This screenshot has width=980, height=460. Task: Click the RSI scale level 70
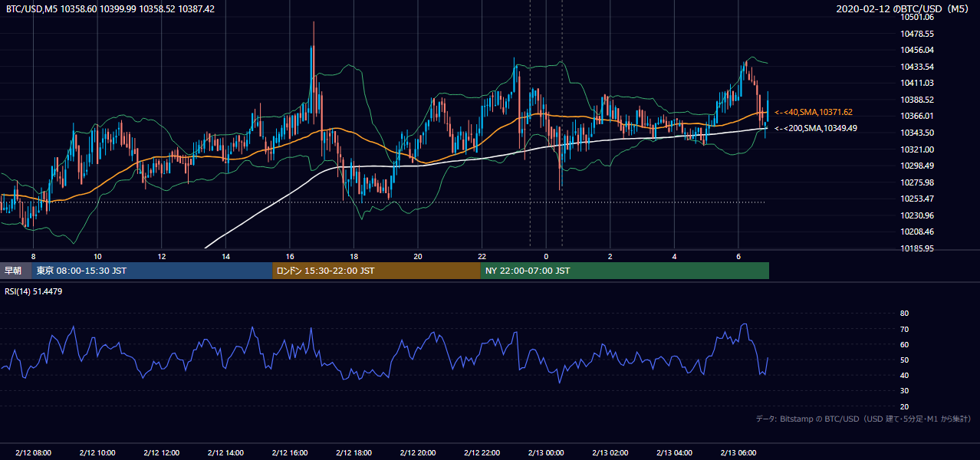pyautogui.click(x=904, y=329)
